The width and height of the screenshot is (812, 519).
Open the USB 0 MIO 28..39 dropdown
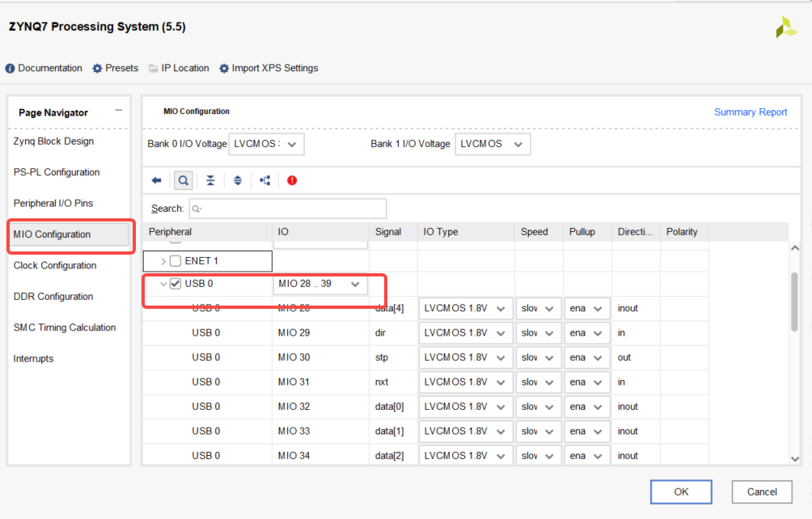coord(320,285)
